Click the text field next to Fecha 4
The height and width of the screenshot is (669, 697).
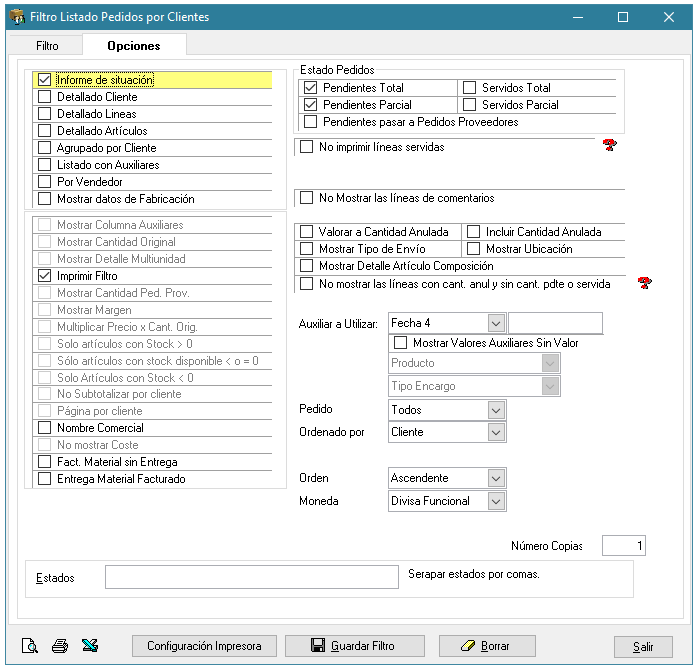[555, 323]
